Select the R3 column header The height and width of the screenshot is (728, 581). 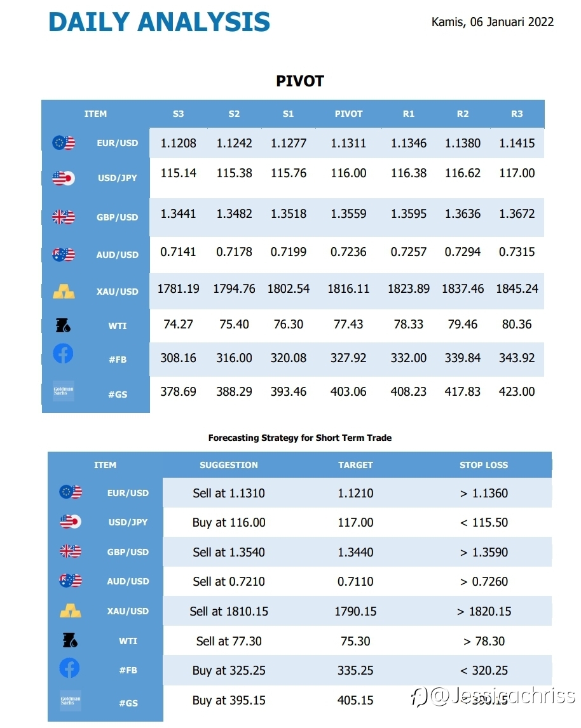517,114
